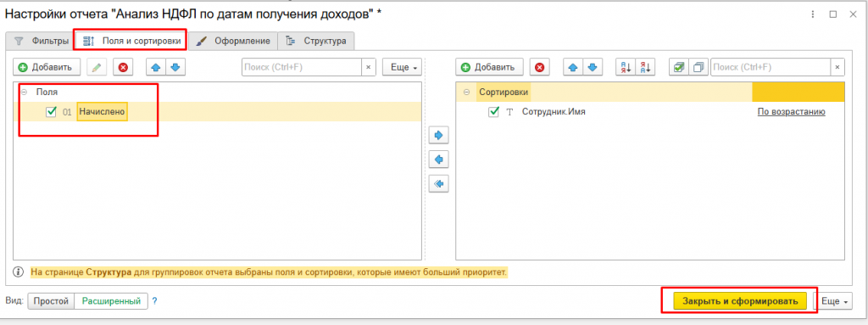Click the По возрастанию link
This screenshot has width=868, height=325.
pyautogui.click(x=791, y=111)
